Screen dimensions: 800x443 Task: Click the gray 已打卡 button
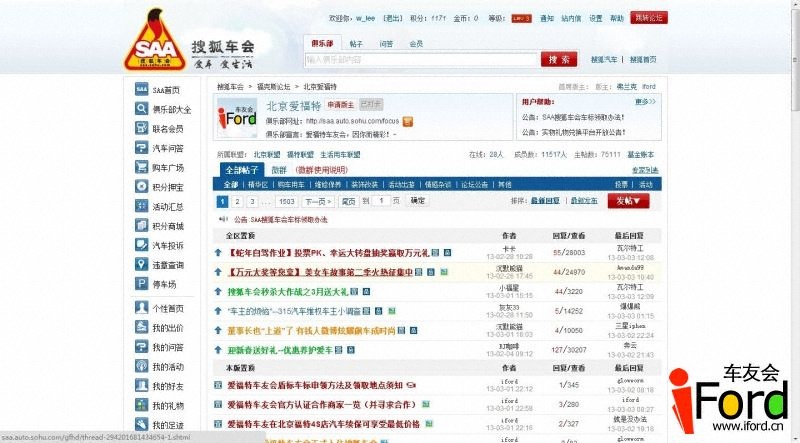pyautogui.click(x=371, y=105)
